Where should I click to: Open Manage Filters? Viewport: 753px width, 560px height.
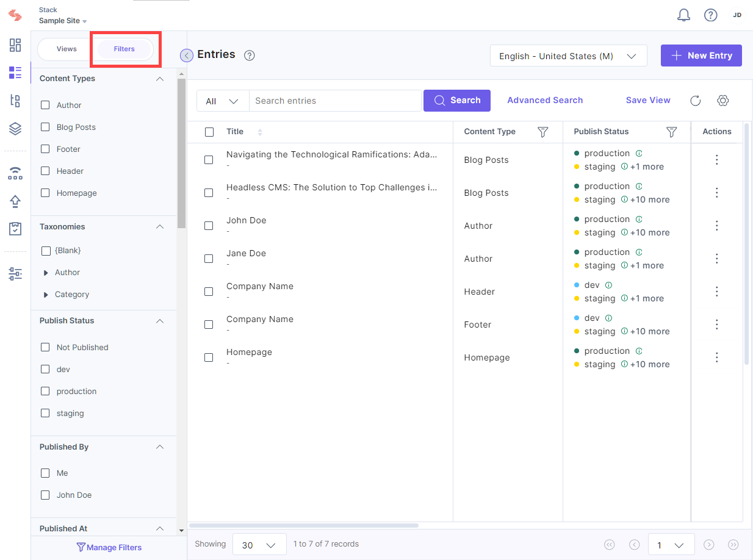pos(109,547)
